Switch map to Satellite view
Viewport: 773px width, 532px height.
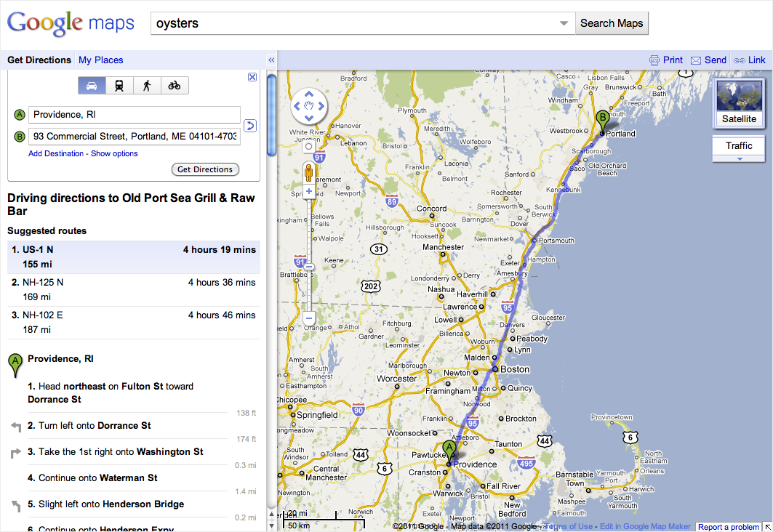(739, 103)
